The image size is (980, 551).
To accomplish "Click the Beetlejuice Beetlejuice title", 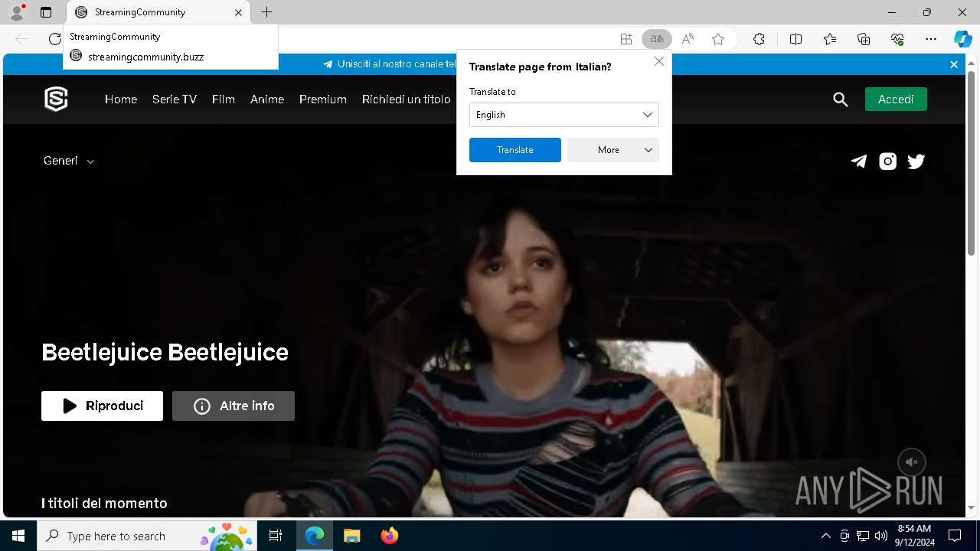I will (x=165, y=352).
